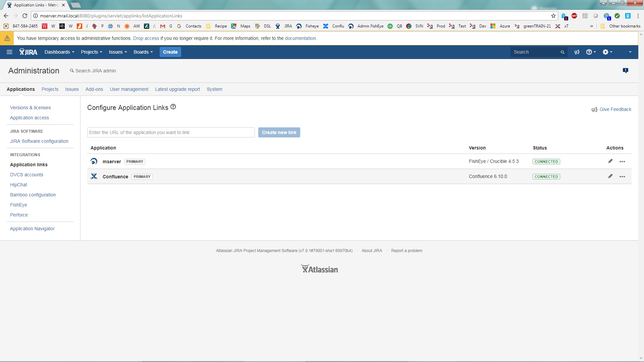Click the Create button
Image resolution: width=644 pixels, height=362 pixels.
(x=170, y=52)
